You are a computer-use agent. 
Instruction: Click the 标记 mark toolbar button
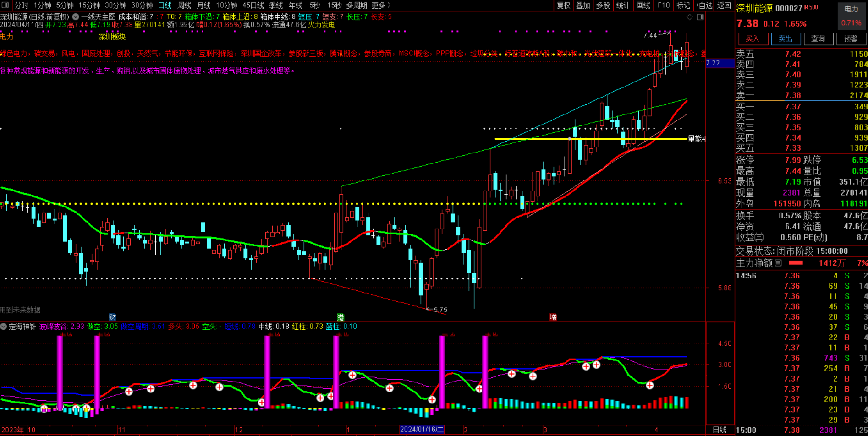click(x=683, y=5)
